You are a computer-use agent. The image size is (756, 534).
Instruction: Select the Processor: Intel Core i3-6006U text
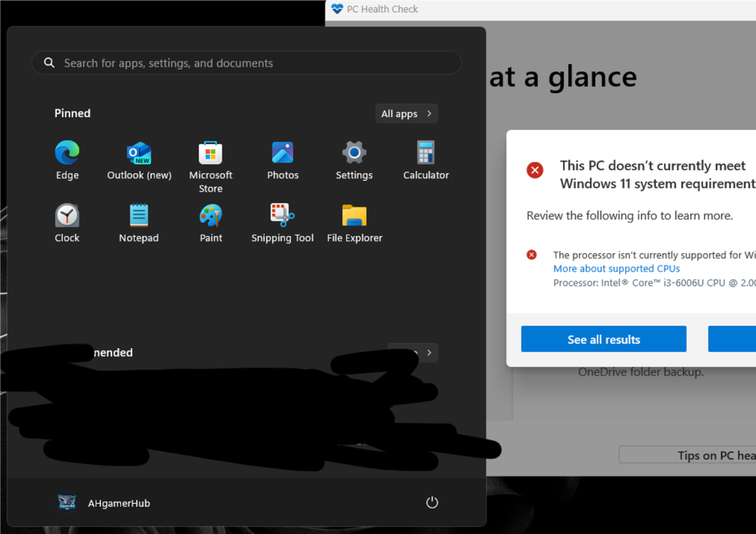655,283
